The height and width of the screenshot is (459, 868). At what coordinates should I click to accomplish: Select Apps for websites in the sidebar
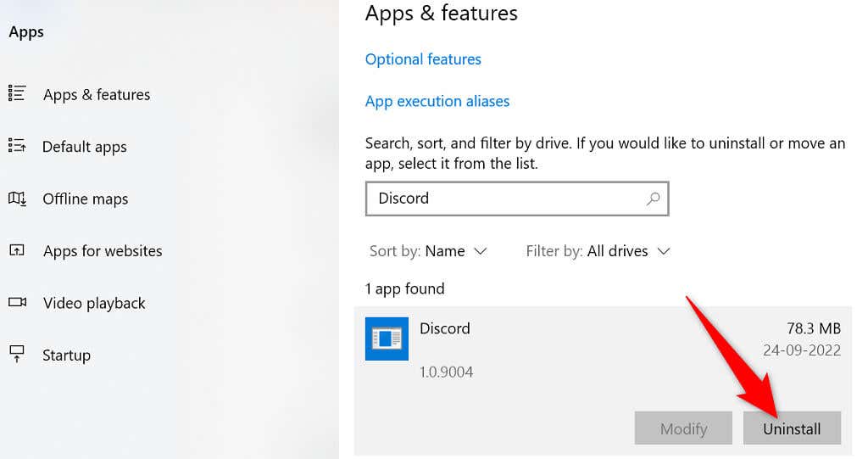tap(102, 251)
